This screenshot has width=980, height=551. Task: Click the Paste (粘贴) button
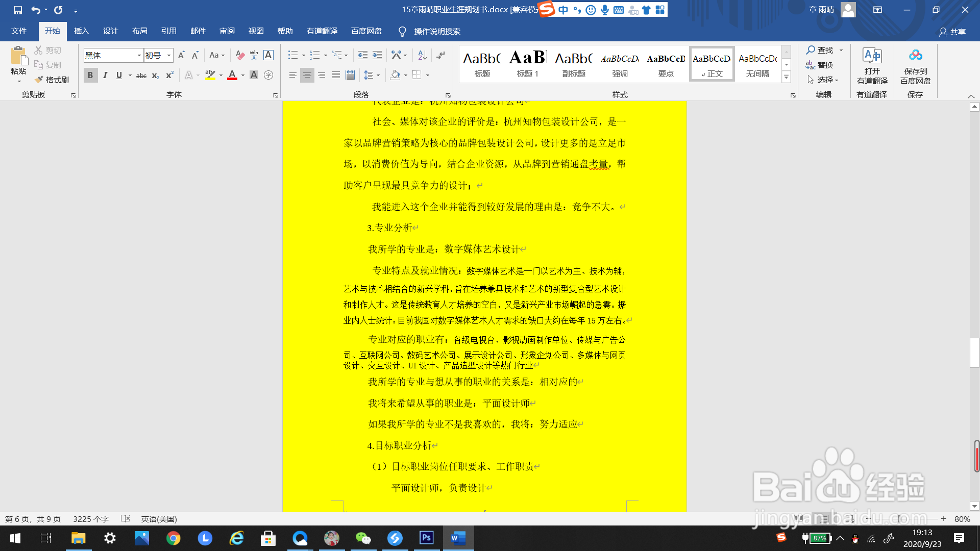tap(18, 65)
